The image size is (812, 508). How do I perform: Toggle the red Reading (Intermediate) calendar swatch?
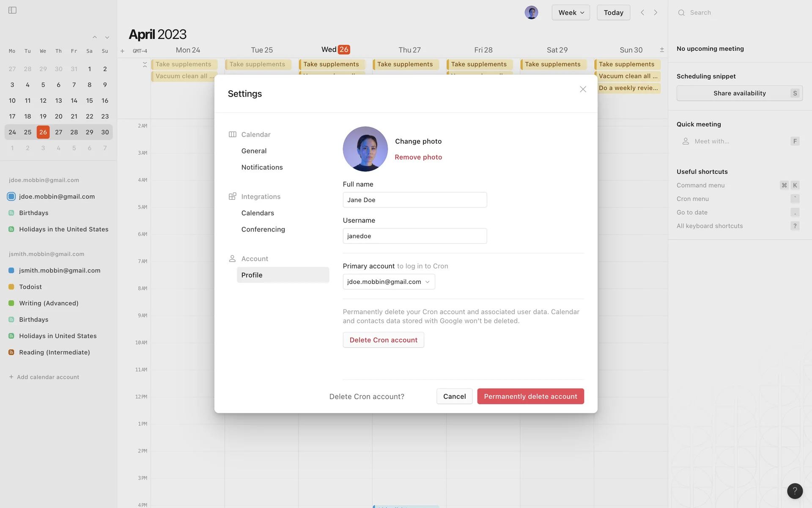tap(11, 352)
